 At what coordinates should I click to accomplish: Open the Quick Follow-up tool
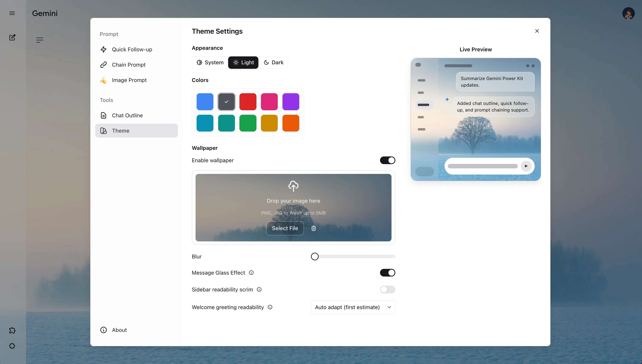coord(132,49)
